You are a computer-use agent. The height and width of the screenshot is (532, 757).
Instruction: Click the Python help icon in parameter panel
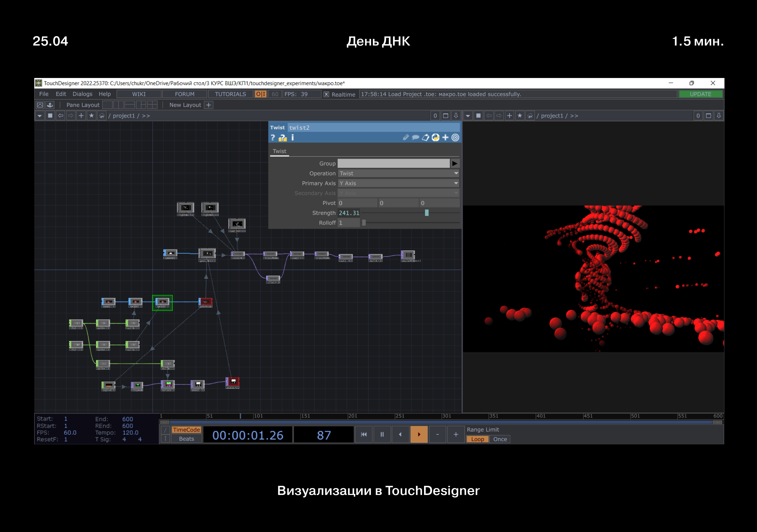(283, 138)
